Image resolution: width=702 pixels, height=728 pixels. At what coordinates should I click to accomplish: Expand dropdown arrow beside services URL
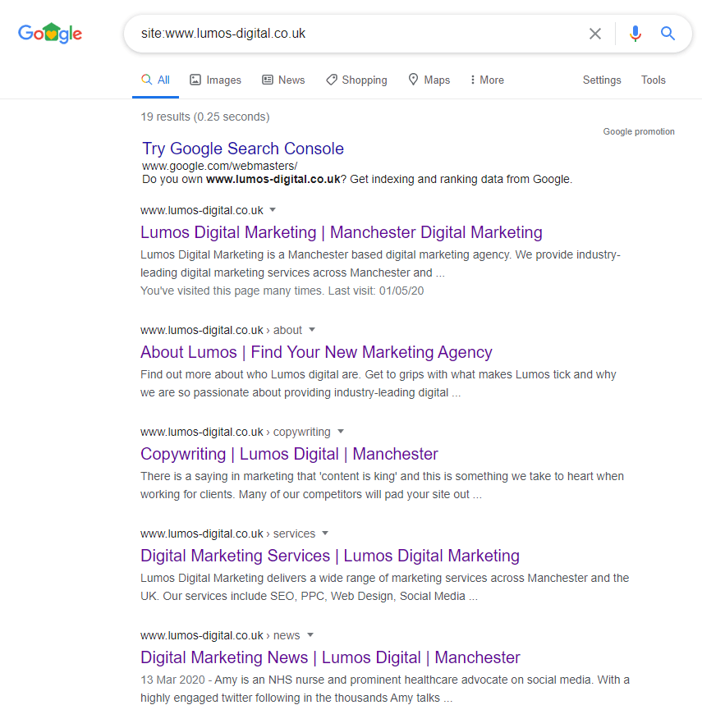[325, 533]
